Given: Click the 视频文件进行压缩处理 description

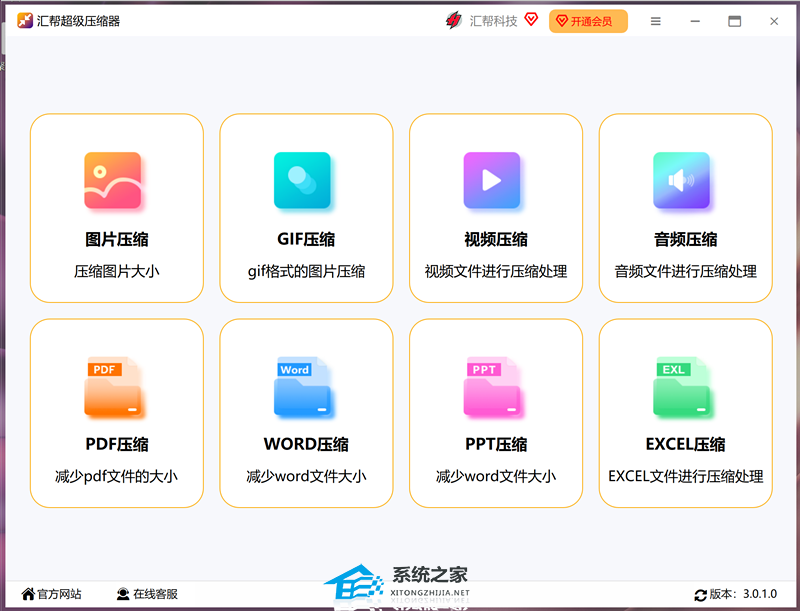Looking at the screenshot, I should pyautogui.click(x=496, y=271).
